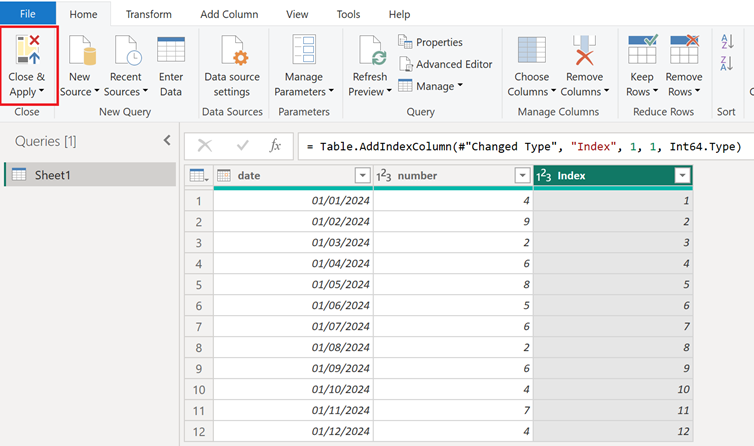Sort ascending with the A-Z icon

pos(726,42)
